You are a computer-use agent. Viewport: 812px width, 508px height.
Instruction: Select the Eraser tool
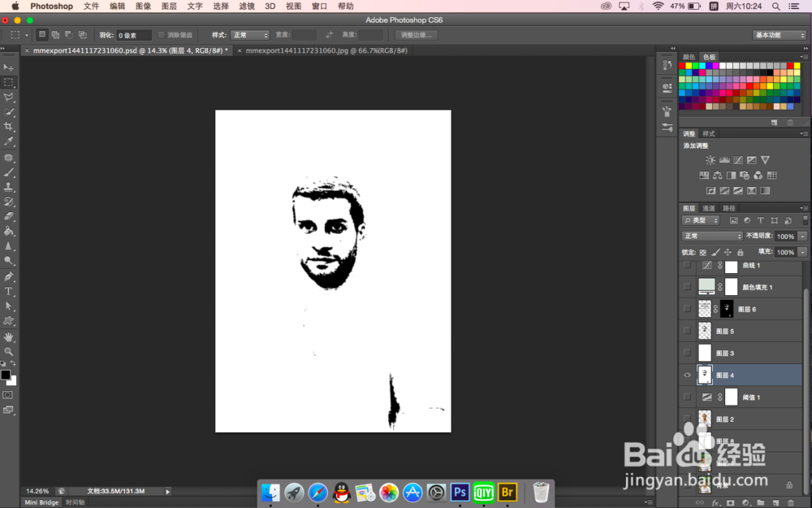point(9,217)
